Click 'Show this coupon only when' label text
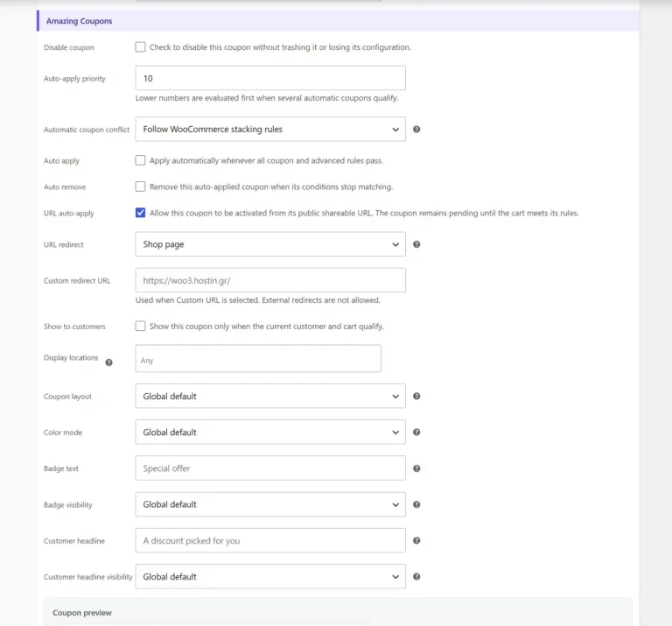This screenshot has height=626, width=672. click(267, 327)
